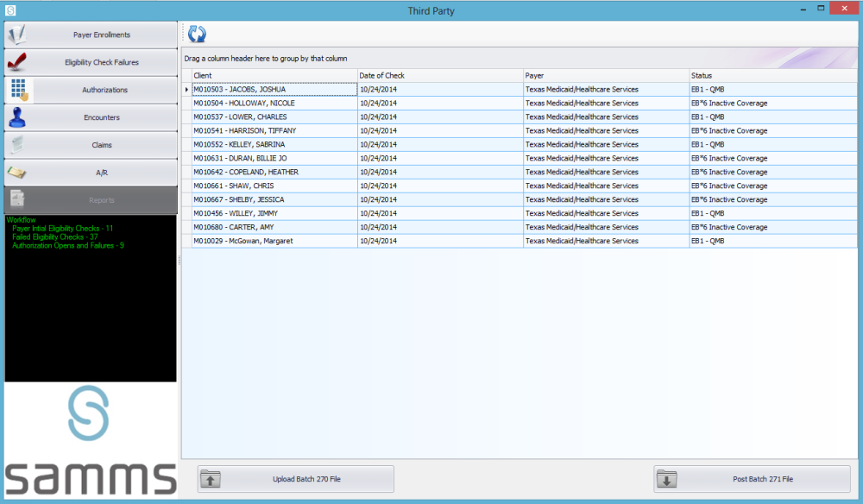Click the download arrow icon on Post Batch 271
This screenshot has width=863, height=504.
(x=666, y=479)
